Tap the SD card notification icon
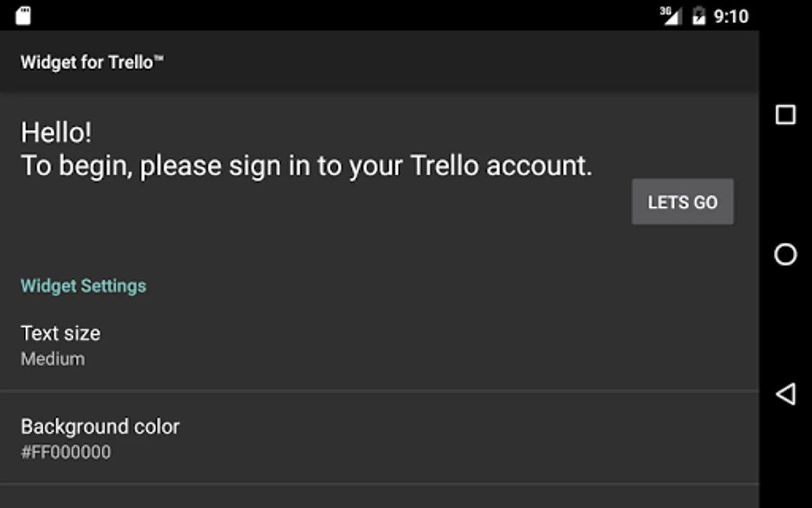 click(23, 16)
